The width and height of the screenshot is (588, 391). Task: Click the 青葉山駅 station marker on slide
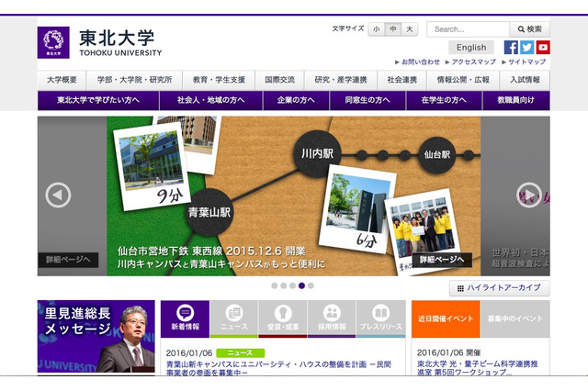[x=209, y=212]
